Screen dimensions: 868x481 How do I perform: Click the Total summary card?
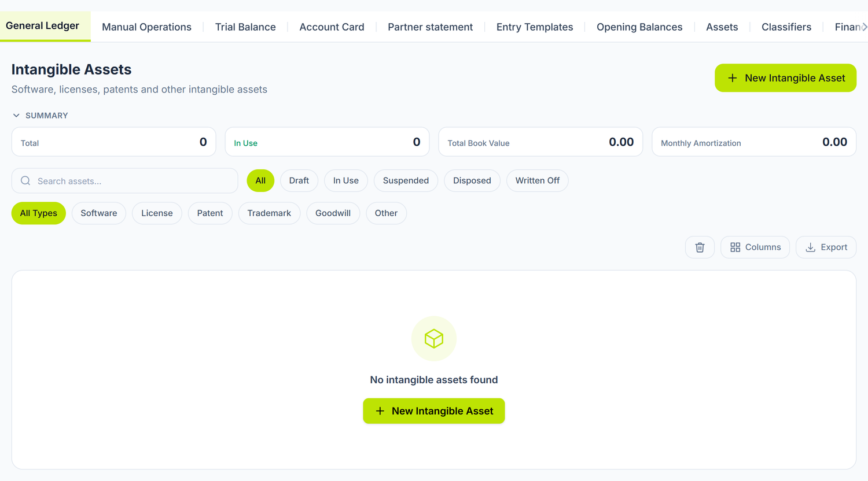[114, 142]
